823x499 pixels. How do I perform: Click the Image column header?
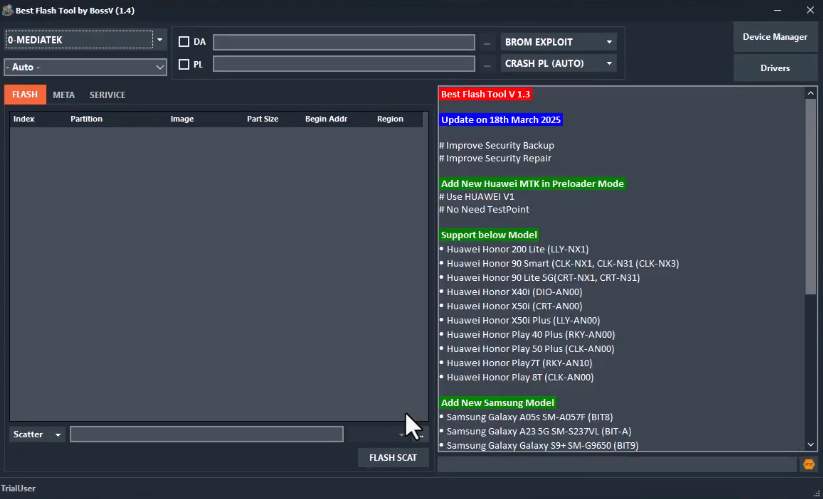(182, 119)
